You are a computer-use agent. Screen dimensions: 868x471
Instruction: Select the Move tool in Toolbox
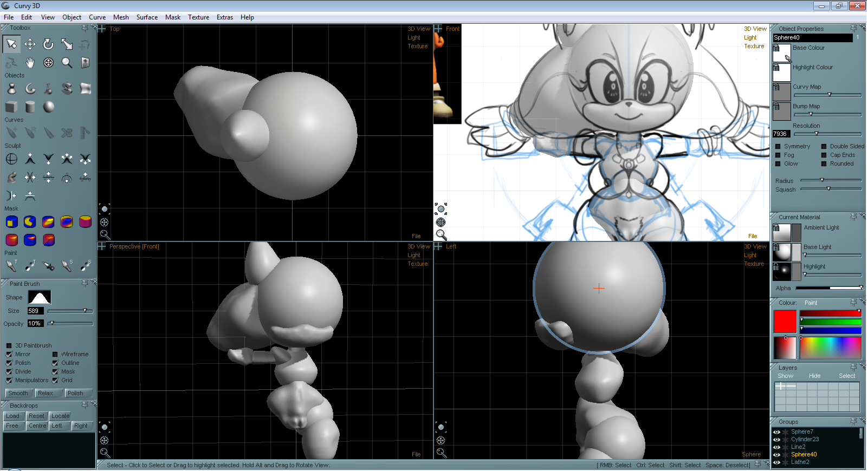[30, 44]
